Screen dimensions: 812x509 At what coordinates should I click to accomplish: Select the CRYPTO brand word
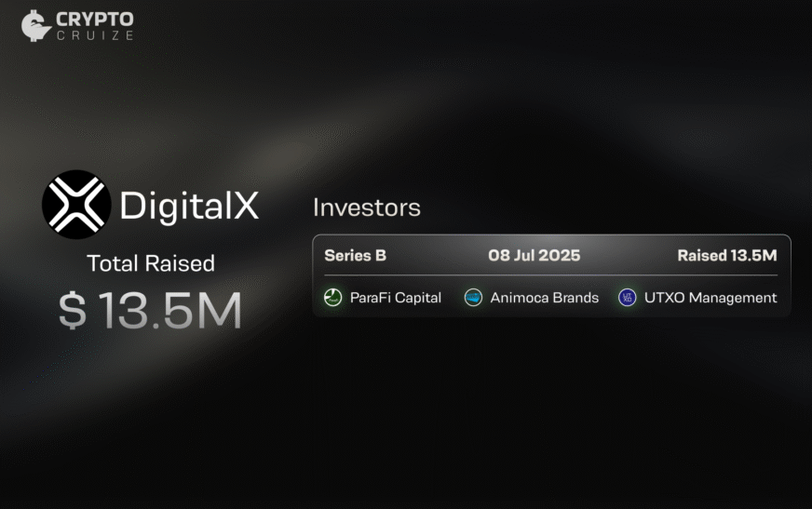[x=94, y=19]
